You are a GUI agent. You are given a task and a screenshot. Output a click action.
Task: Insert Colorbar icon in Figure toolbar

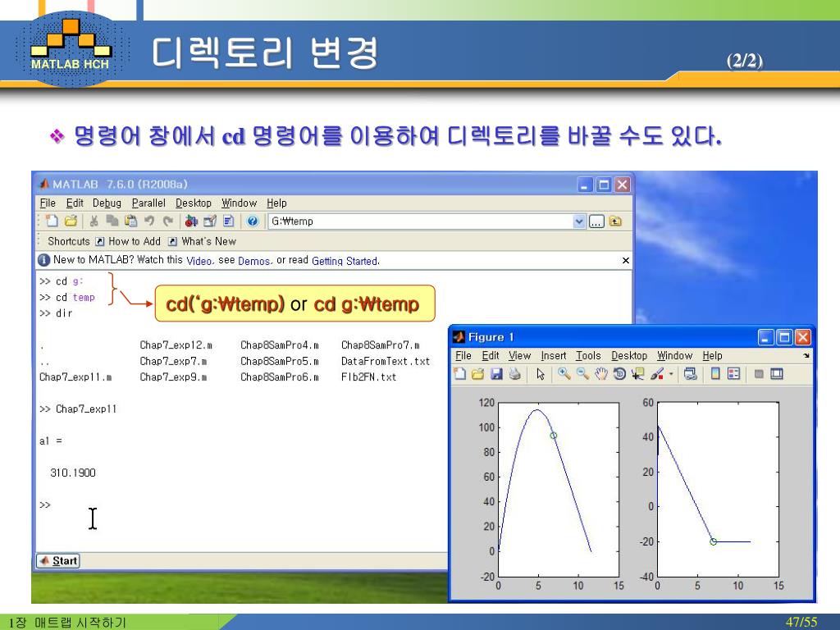point(715,374)
